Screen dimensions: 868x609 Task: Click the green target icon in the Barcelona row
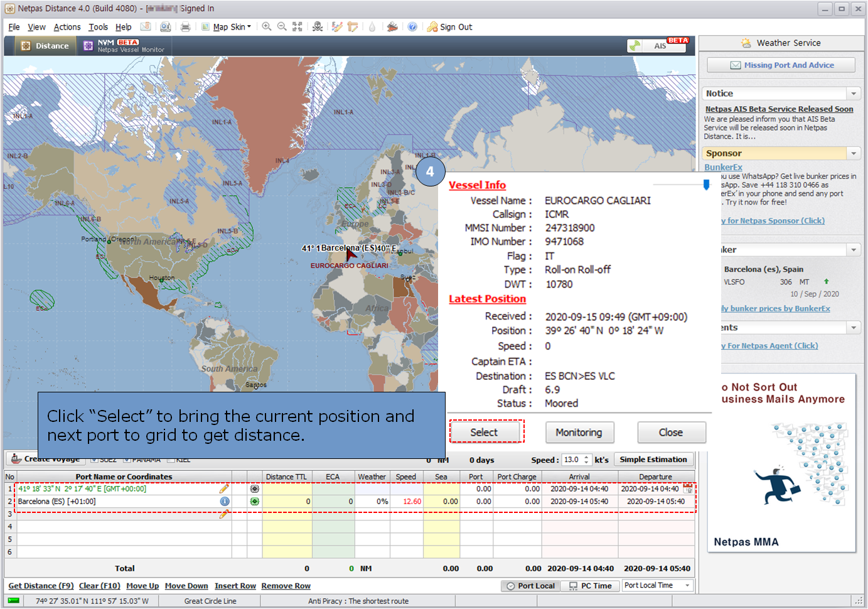point(254,501)
